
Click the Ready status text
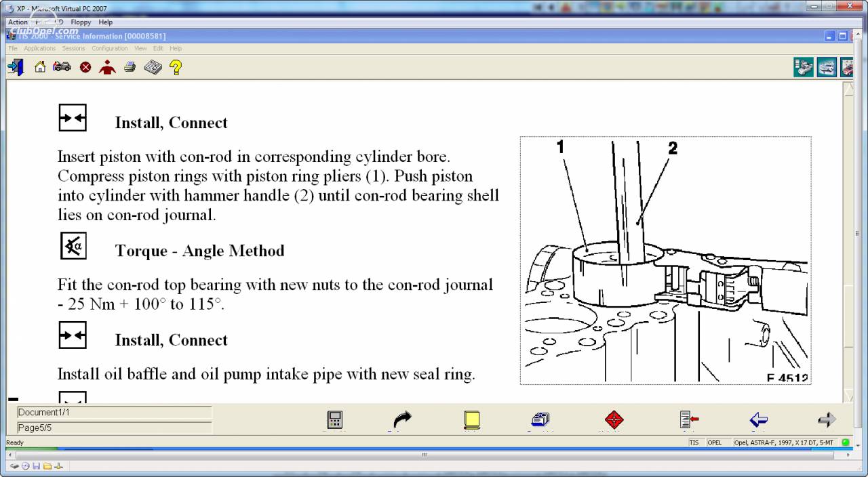pos(15,442)
